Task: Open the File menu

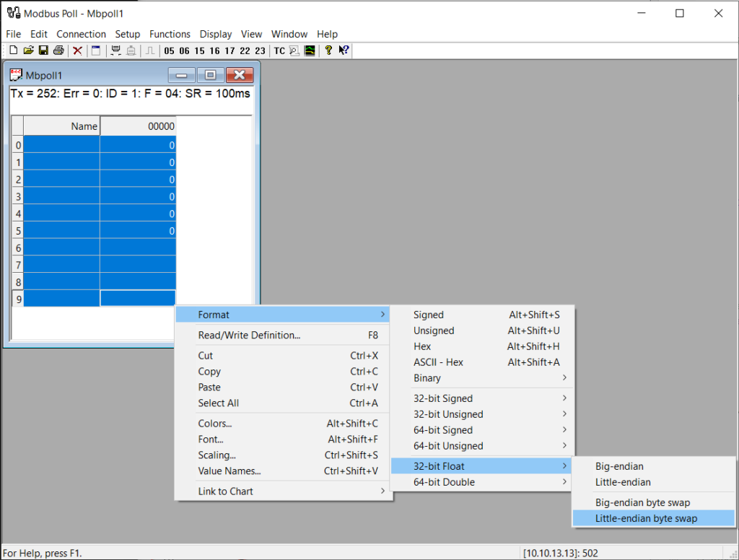Action: 13,34
